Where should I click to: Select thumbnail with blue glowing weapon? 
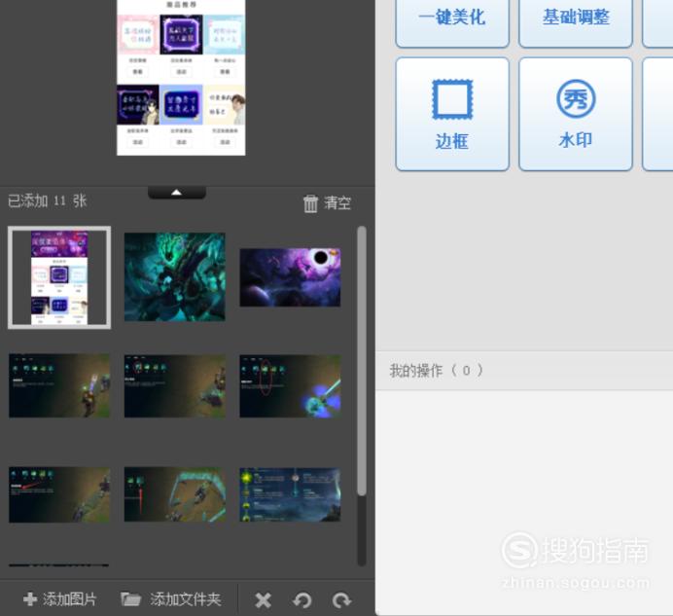click(x=290, y=385)
